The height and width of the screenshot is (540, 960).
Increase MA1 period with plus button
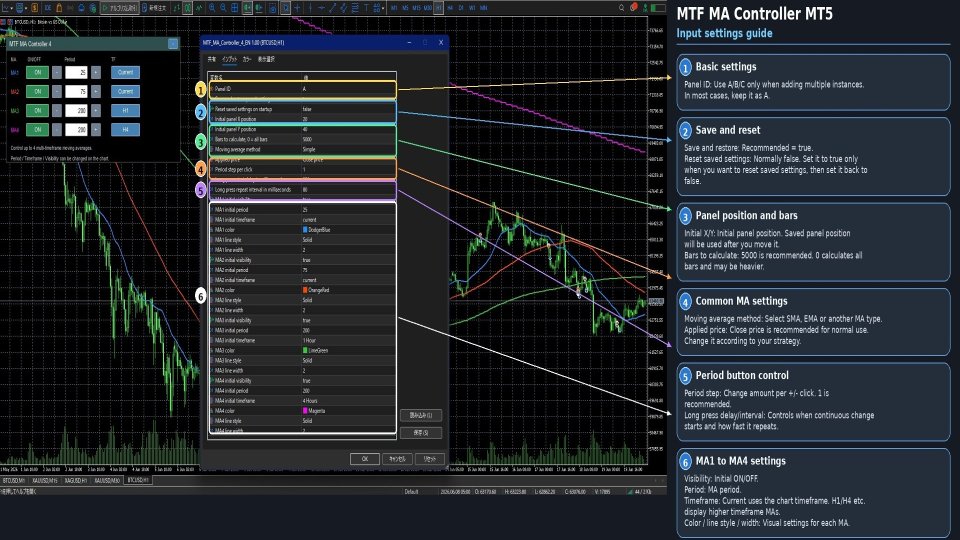pyautogui.click(x=96, y=72)
